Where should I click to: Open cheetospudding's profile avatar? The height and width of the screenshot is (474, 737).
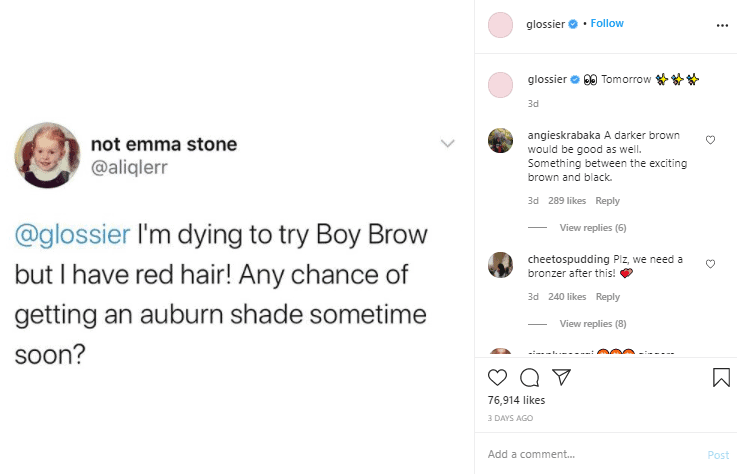point(500,265)
